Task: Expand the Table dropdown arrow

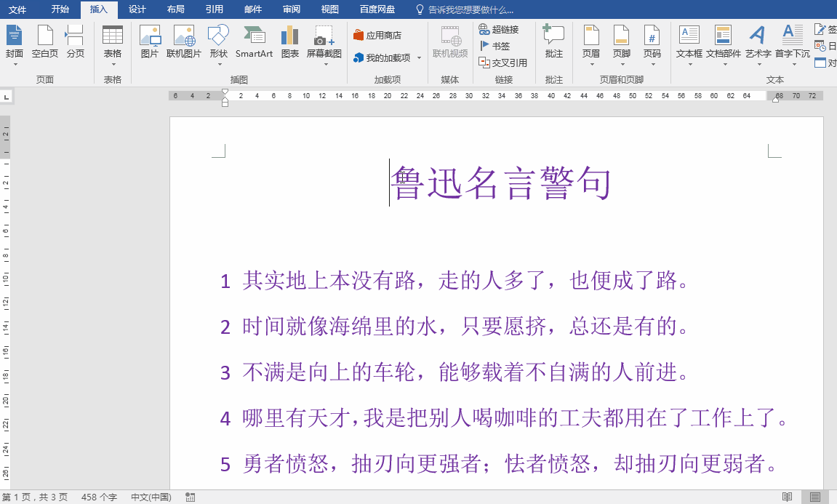Action: click(113, 65)
